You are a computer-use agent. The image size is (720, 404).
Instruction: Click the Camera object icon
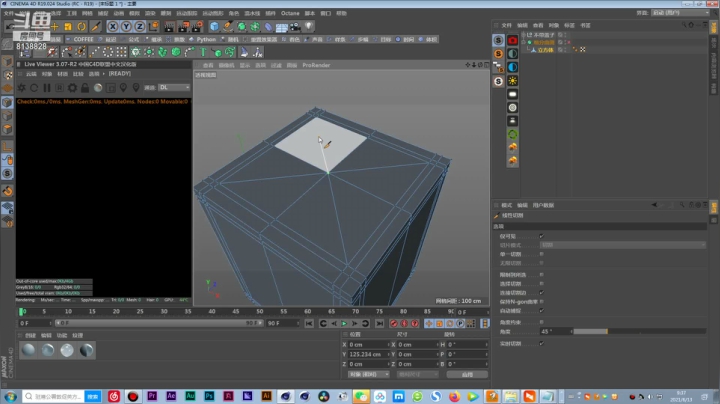[x=295, y=27]
